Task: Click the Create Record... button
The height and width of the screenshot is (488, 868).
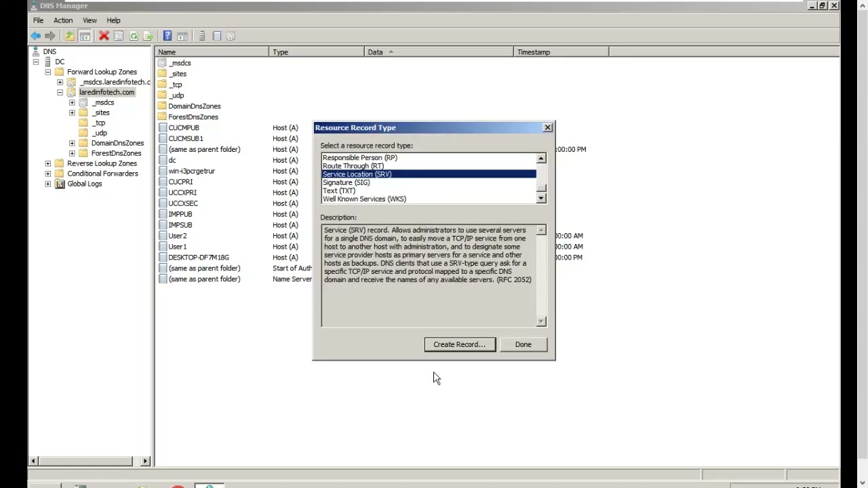Action: pos(460,344)
